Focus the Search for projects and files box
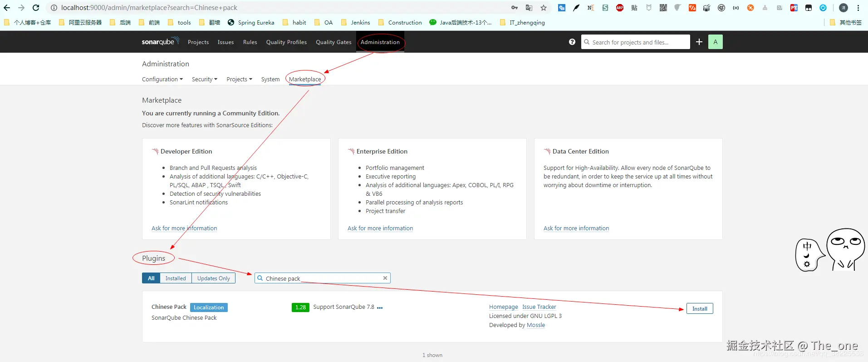This screenshot has height=362, width=868. click(635, 42)
